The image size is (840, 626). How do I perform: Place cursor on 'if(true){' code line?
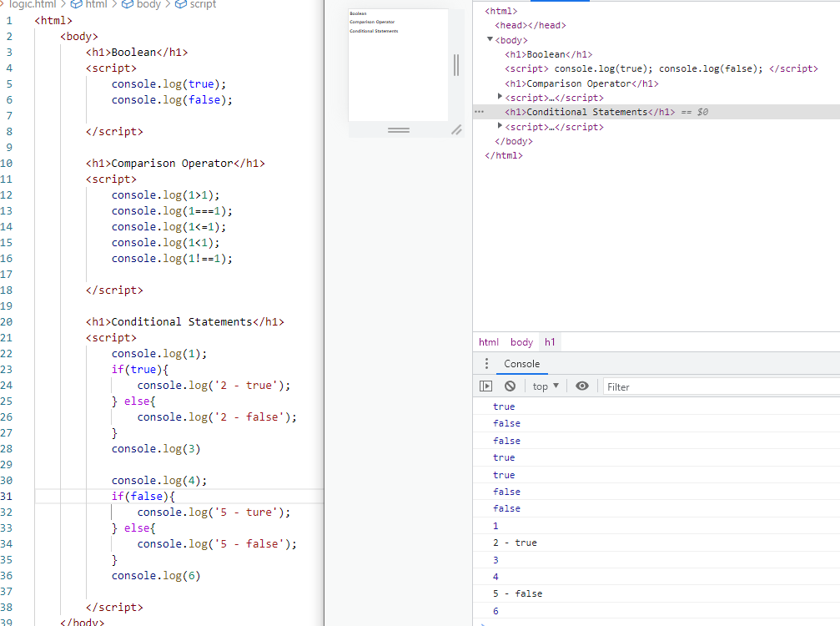pos(140,369)
